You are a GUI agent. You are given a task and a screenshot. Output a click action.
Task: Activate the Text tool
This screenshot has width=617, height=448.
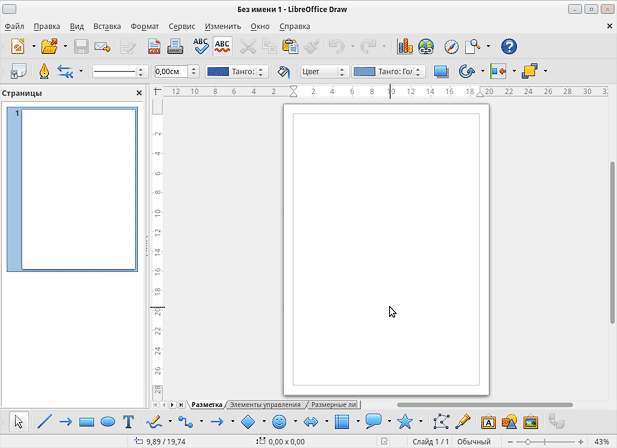pos(128,422)
